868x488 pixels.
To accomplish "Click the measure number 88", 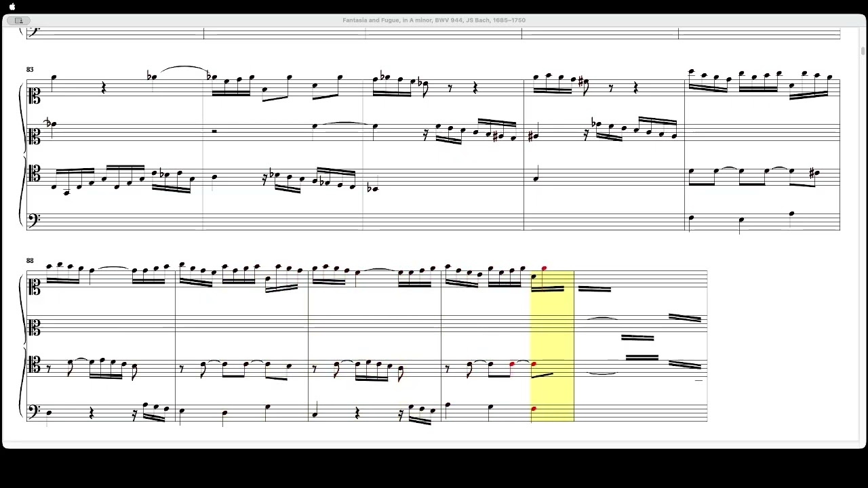I will (x=30, y=261).
